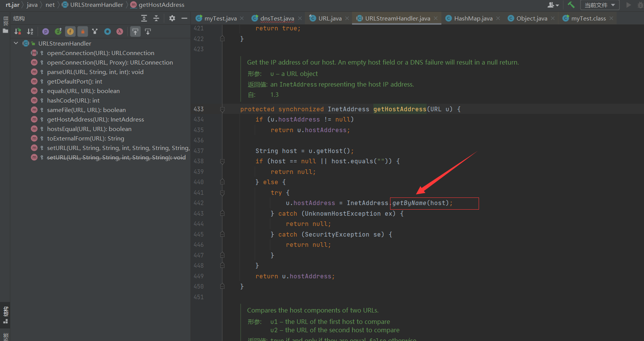This screenshot has height=341, width=644.
Task: Click the Build project hammer icon
Action: click(571, 5)
